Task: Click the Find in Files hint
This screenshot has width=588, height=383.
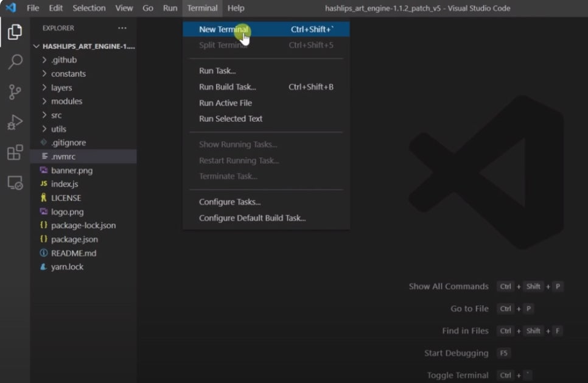Action: click(x=465, y=331)
